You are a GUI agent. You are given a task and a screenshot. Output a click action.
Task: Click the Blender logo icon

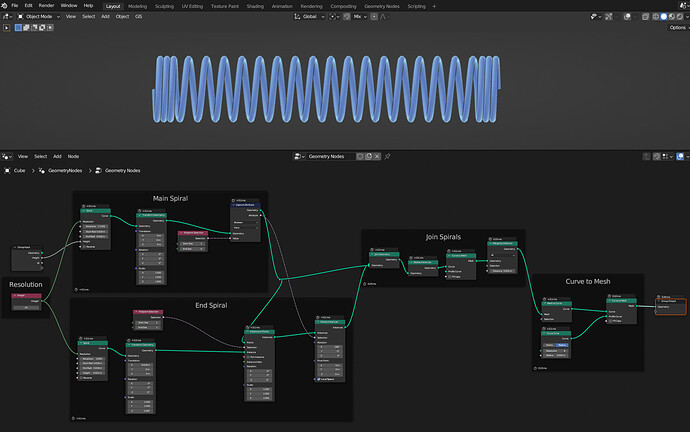[4, 6]
